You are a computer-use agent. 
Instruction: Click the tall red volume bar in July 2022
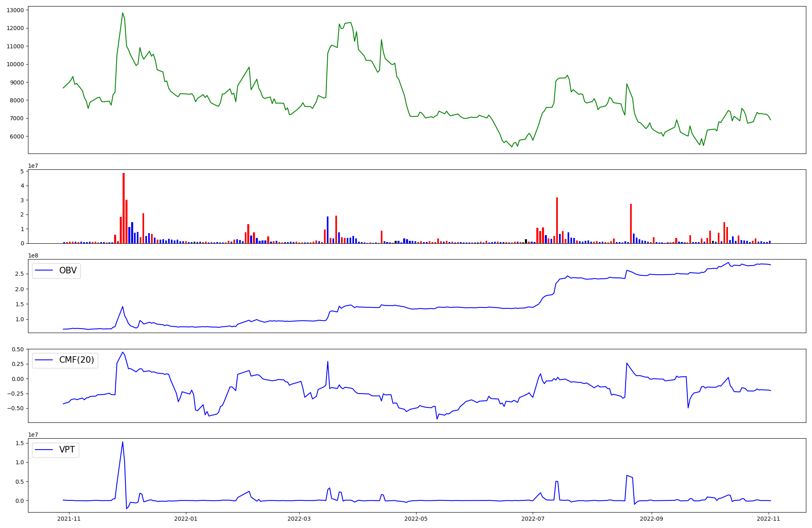[x=557, y=220]
